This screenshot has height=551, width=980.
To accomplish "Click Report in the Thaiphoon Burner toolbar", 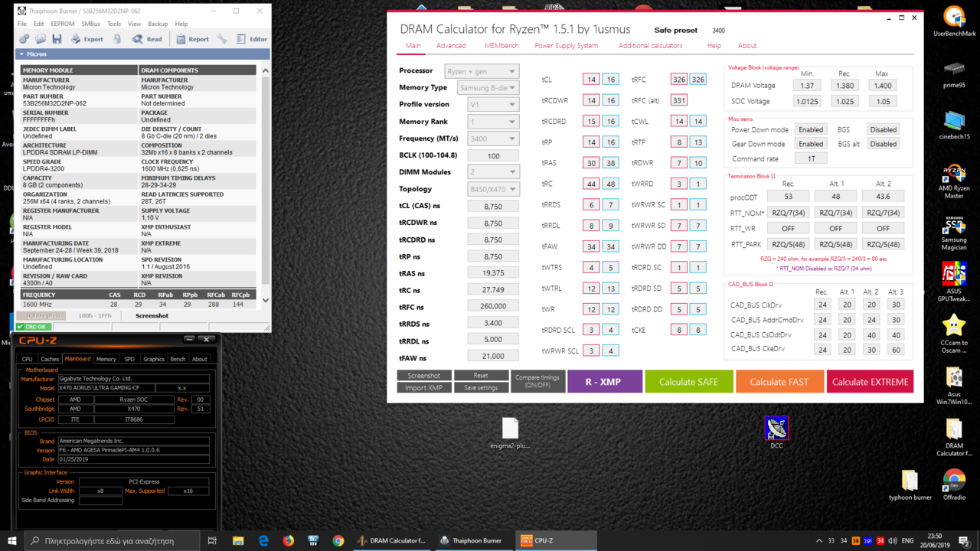I will (192, 39).
